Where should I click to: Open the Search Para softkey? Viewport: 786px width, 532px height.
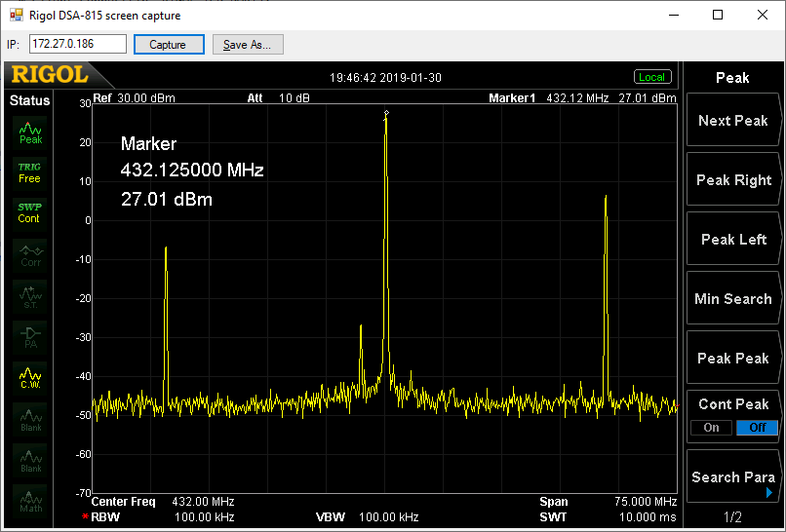(733, 476)
